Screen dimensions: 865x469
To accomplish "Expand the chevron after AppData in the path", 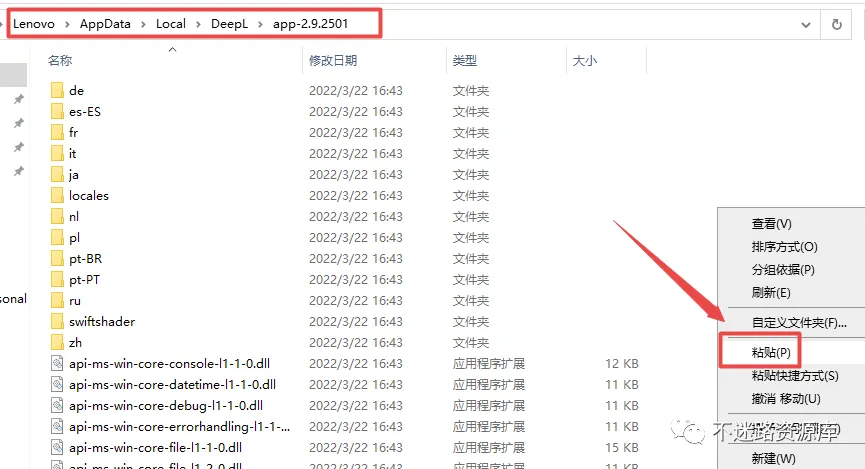I will 143,24.
